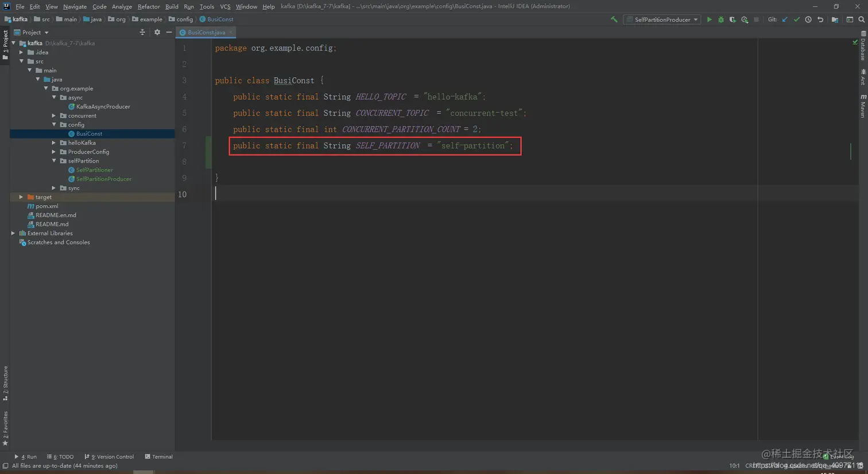Collapse the selfPartition package
The width and height of the screenshot is (868, 474).
pyautogui.click(x=54, y=161)
